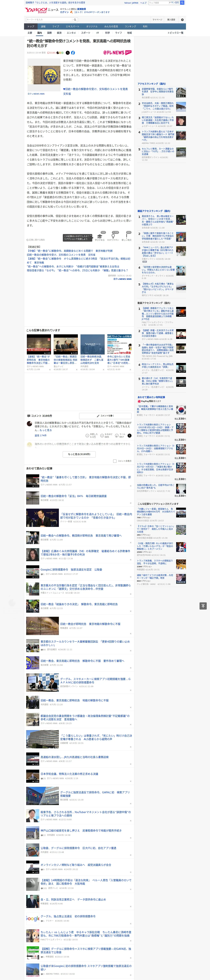The width and height of the screenshot is (210, 980).
Task: Open Google排除措置命令 独禁法違反 article
Action: tap(71, 570)
